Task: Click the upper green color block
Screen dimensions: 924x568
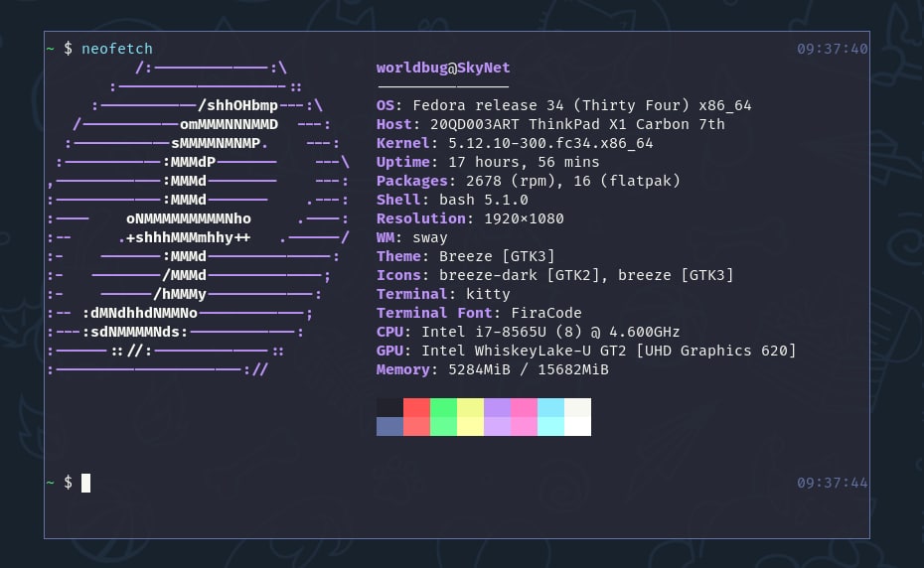Action: coord(444,408)
